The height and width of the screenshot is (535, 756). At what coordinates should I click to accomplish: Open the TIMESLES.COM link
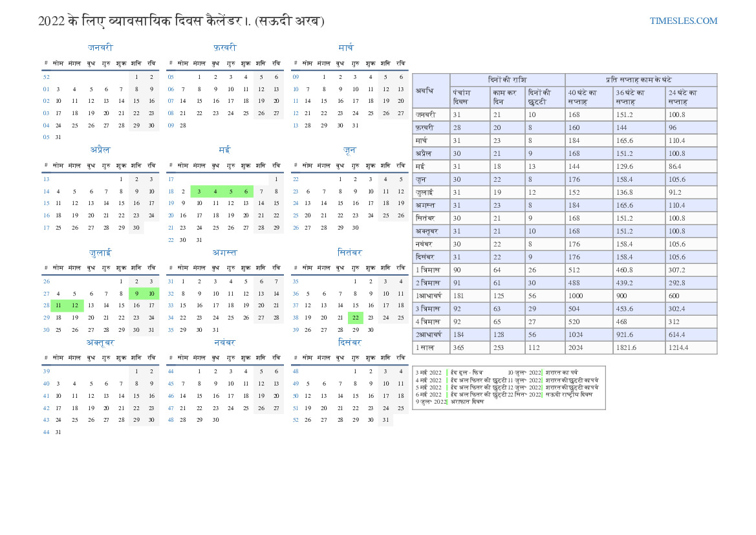pos(684,21)
